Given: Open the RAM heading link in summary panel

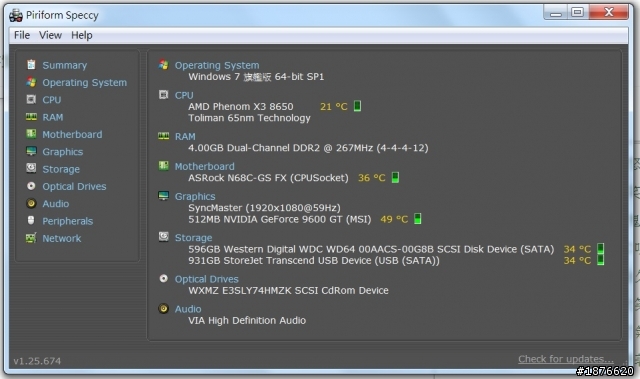Looking at the screenshot, I should click(185, 137).
